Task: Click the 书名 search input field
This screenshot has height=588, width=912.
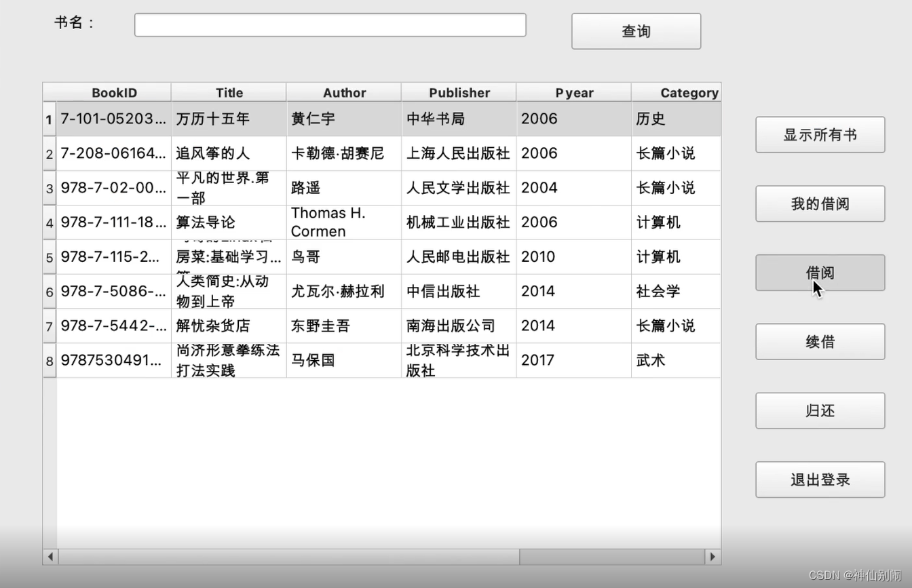Action: point(330,25)
